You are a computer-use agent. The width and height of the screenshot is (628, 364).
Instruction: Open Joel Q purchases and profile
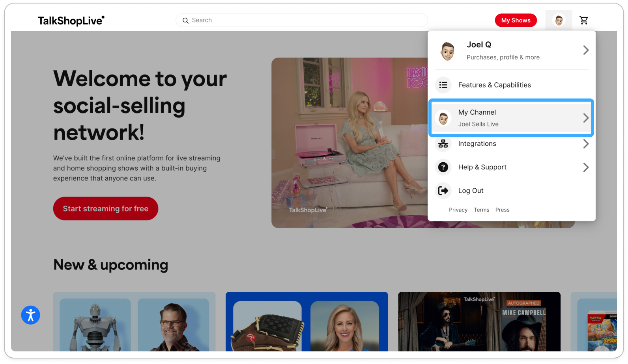(x=512, y=50)
